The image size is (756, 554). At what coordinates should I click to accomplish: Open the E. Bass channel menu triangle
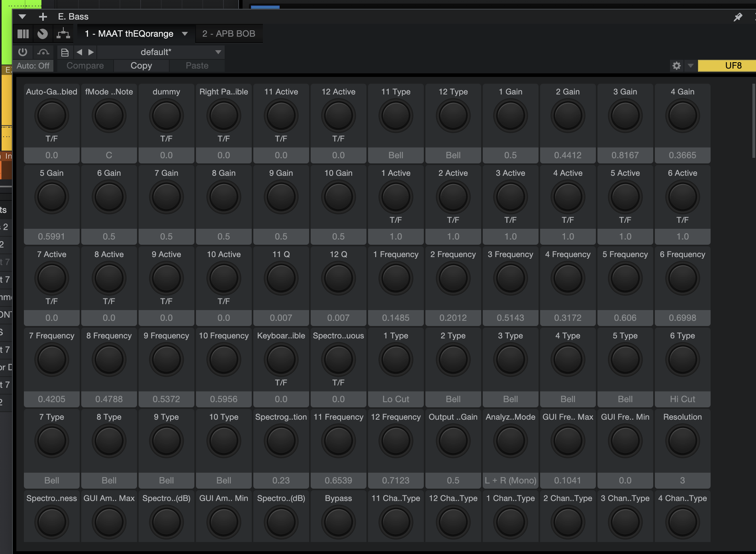point(22,17)
